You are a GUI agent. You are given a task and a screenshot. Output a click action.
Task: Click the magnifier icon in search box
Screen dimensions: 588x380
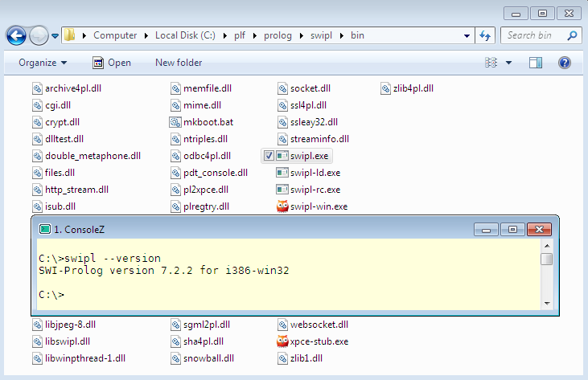[x=572, y=35]
